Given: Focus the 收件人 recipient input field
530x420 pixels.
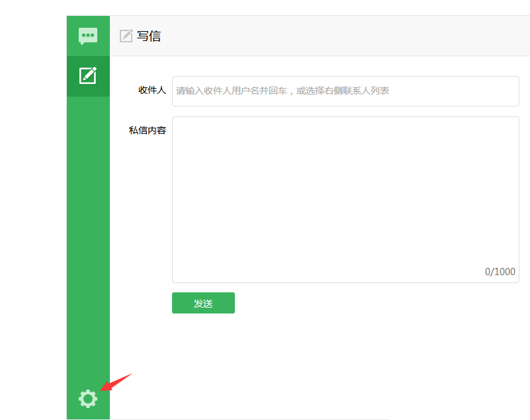Looking at the screenshot, I should pos(345,91).
